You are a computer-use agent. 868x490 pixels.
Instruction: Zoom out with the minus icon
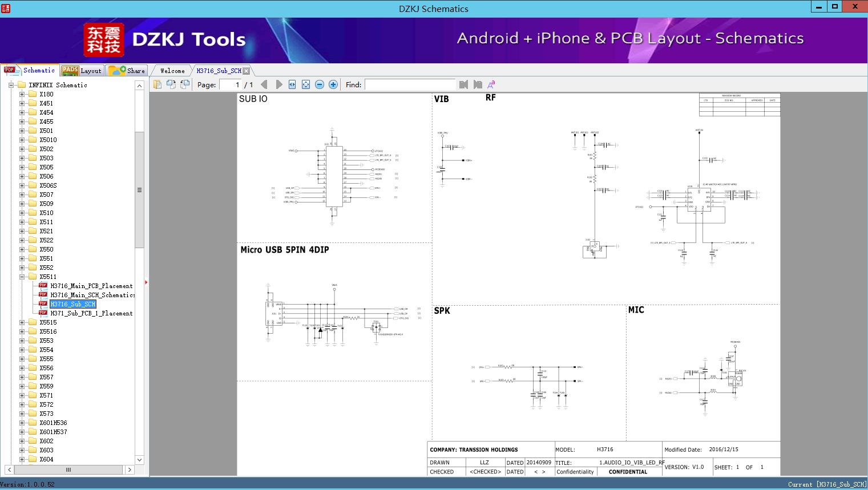tap(320, 84)
